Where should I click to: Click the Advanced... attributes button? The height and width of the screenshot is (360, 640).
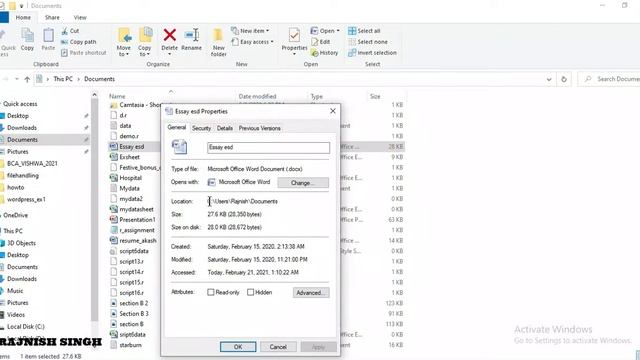(x=311, y=293)
